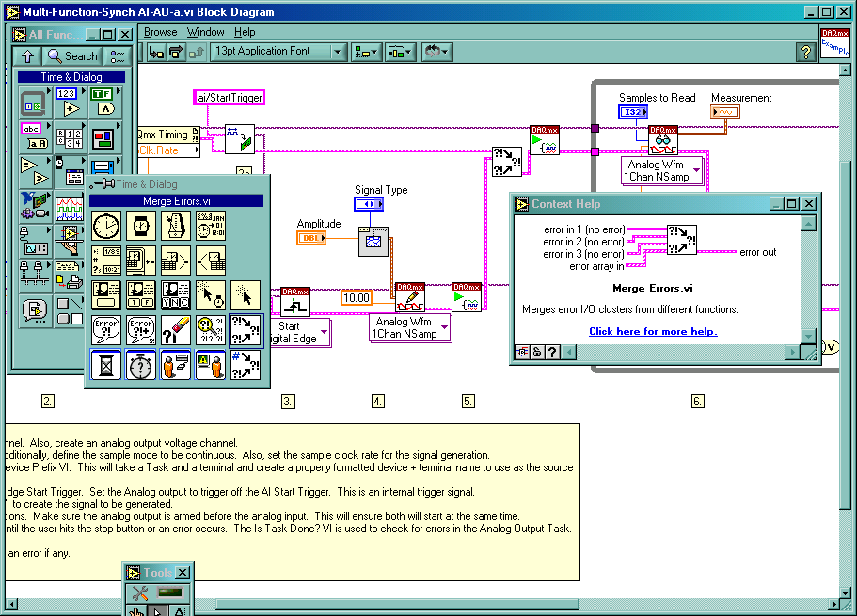Open the DAQmx Write Analog Wfm selector
The height and width of the screenshot is (616, 857).
(410, 328)
